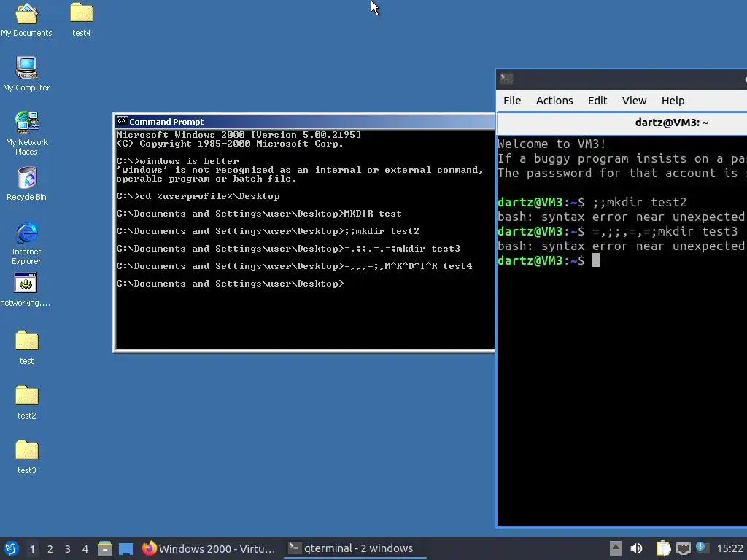Click 'The password for that account' line
This screenshot has width=747, height=560.
622,173
